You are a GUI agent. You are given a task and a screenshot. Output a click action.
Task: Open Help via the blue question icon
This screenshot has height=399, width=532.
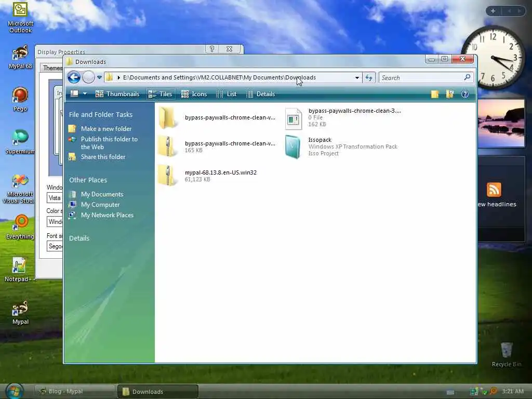(465, 94)
